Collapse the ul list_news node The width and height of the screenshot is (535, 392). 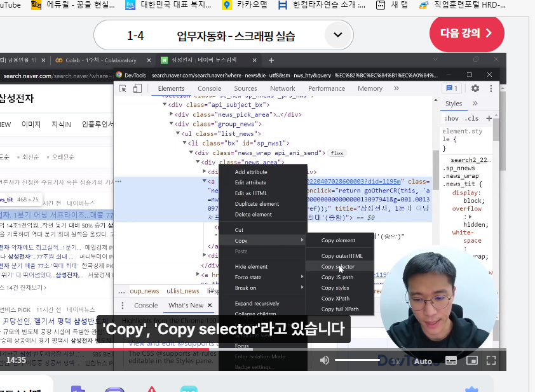tap(178, 133)
